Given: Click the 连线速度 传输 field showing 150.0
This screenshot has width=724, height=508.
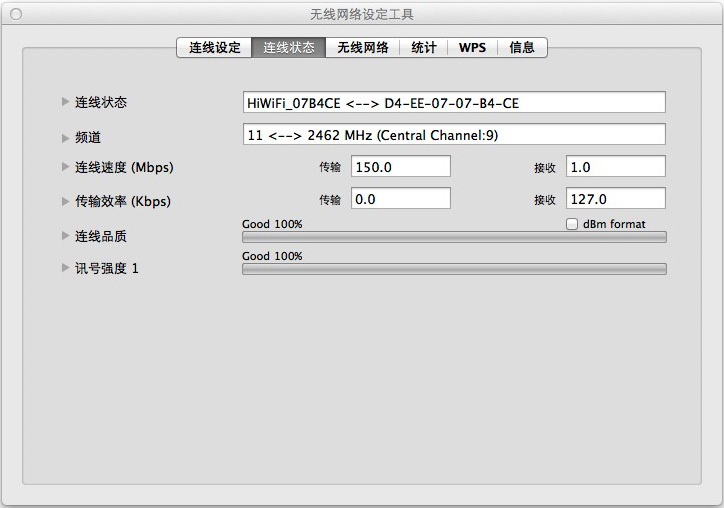Looking at the screenshot, I should tap(401, 166).
